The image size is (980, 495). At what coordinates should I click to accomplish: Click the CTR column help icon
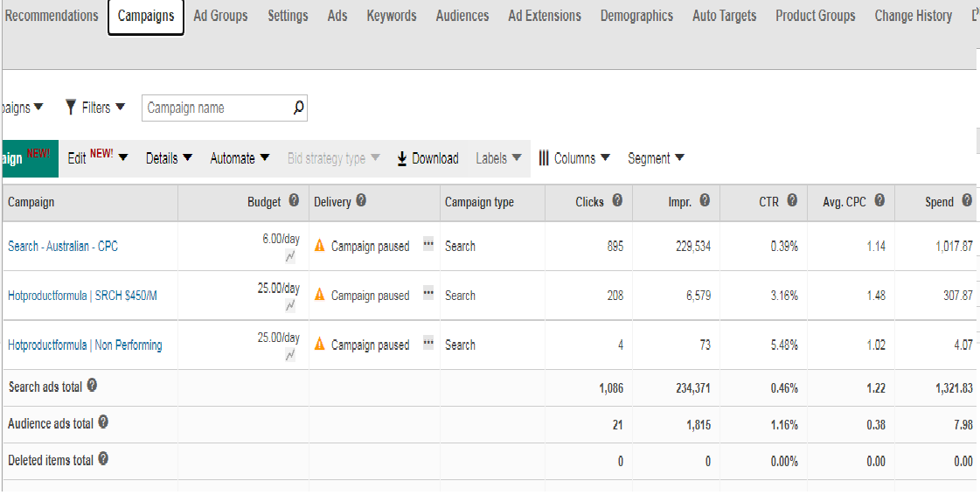pos(792,201)
